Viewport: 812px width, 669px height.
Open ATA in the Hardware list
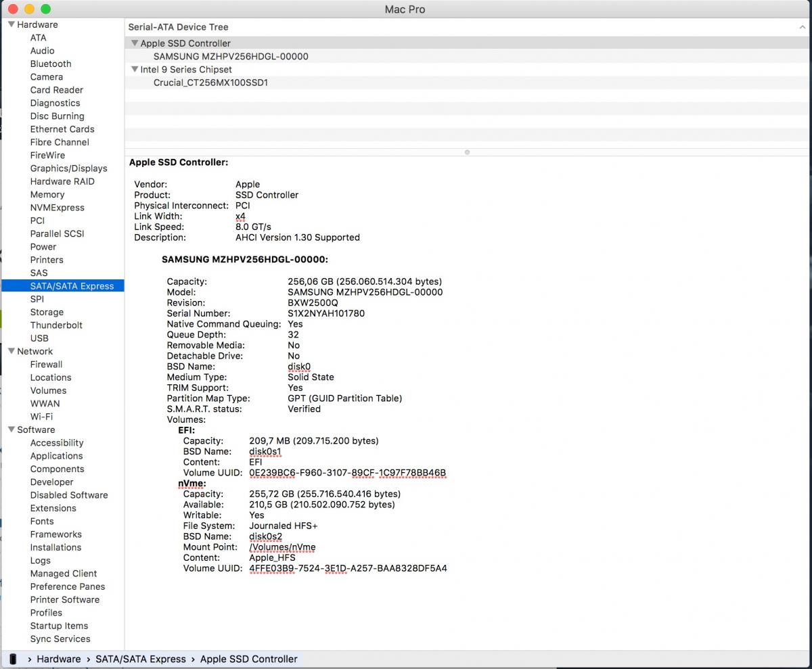coord(39,38)
